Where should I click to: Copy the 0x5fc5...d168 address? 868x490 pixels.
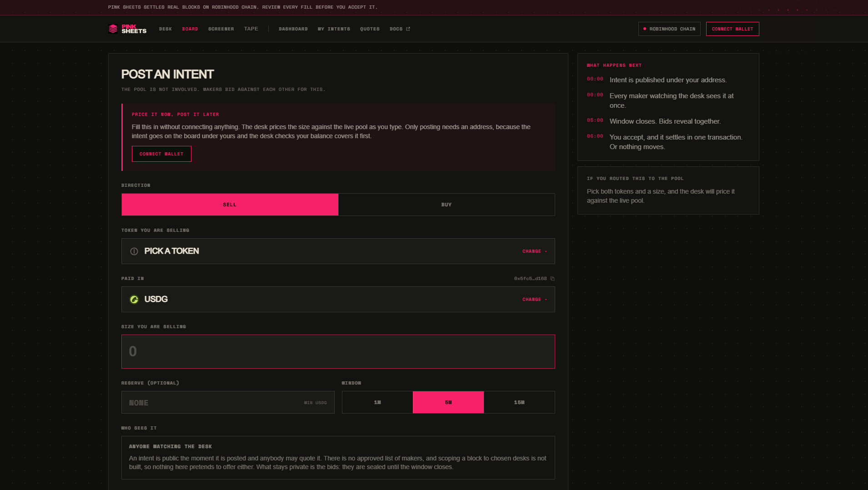click(552, 279)
